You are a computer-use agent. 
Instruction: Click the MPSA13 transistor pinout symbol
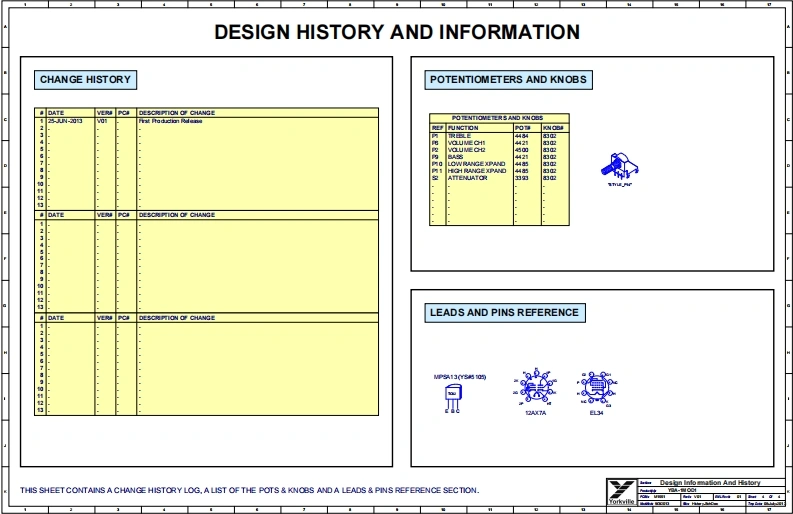[x=451, y=394]
